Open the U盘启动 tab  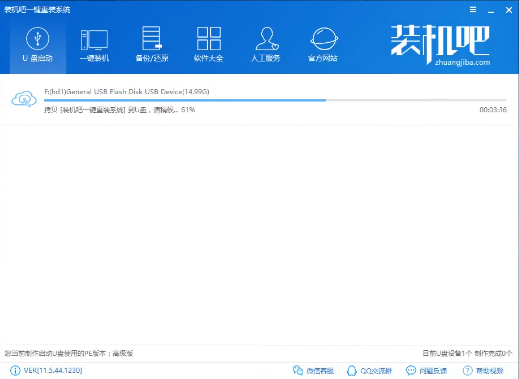38,45
